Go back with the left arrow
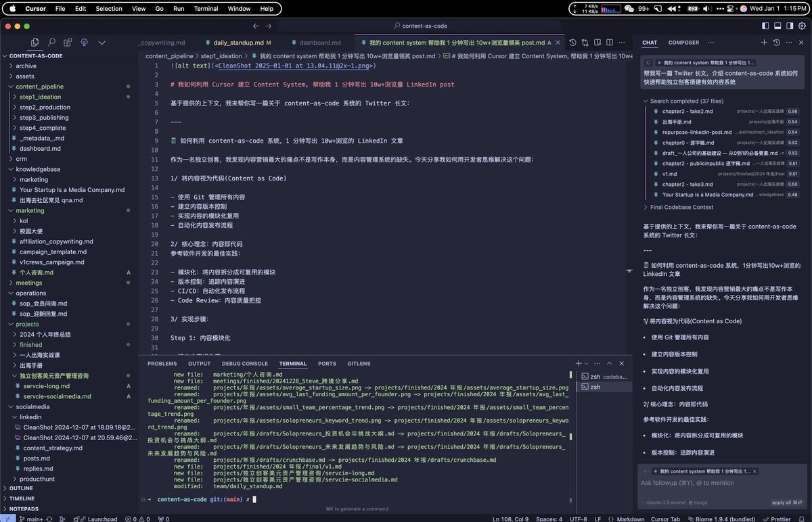The width and height of the screenshot is (812, 522). (x=256, y=26)
